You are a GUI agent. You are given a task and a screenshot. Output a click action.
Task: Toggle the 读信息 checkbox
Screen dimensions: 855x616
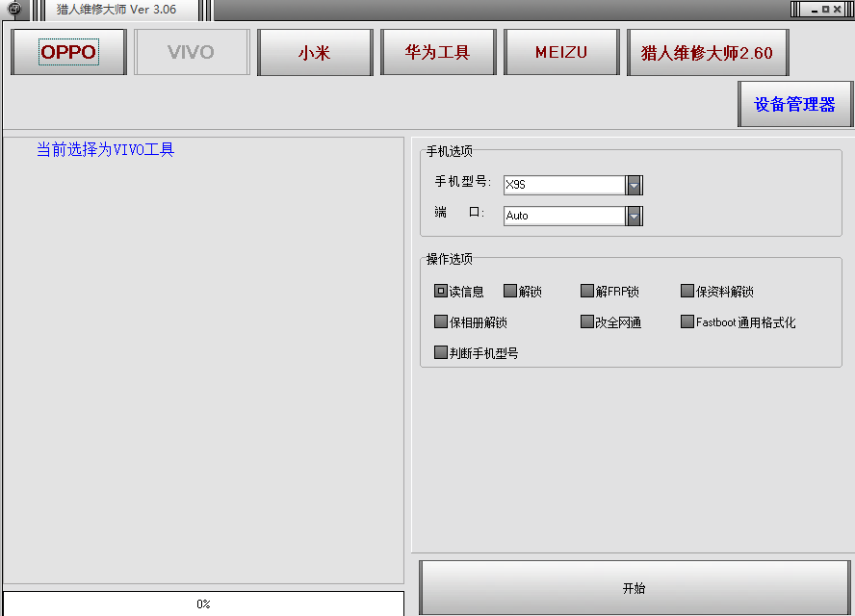coord(441,291)
